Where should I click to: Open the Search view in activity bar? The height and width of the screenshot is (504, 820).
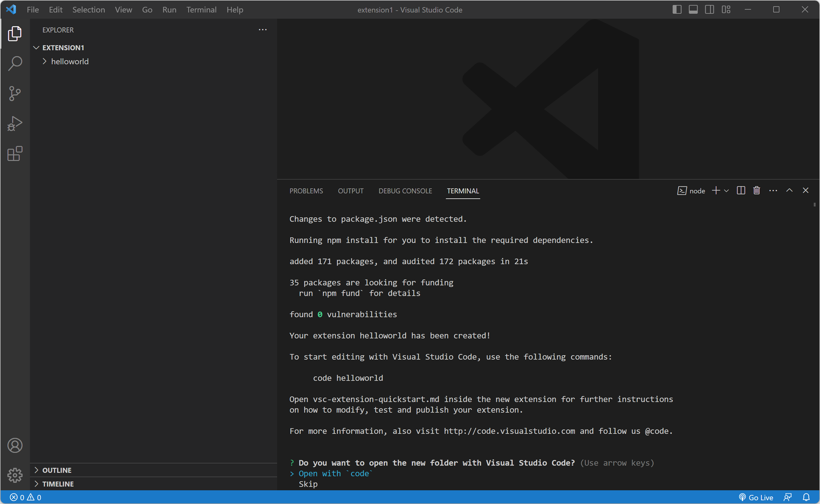point(15,63)
